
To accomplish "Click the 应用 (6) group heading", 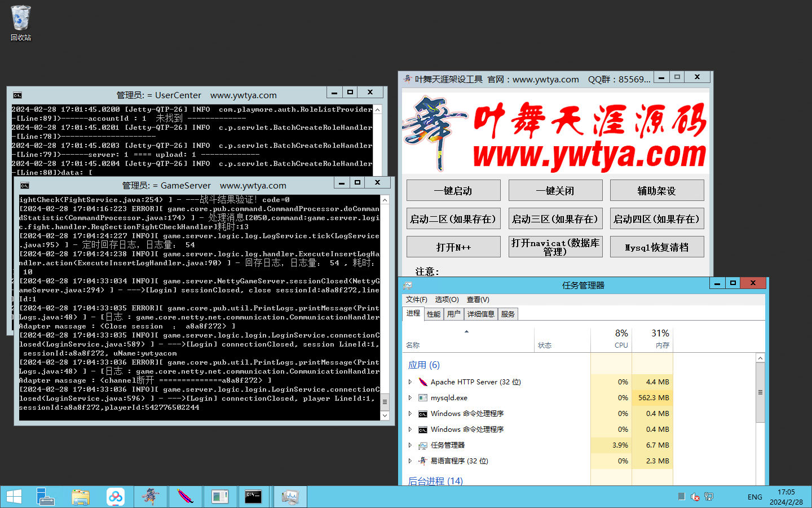I will 424,365.
